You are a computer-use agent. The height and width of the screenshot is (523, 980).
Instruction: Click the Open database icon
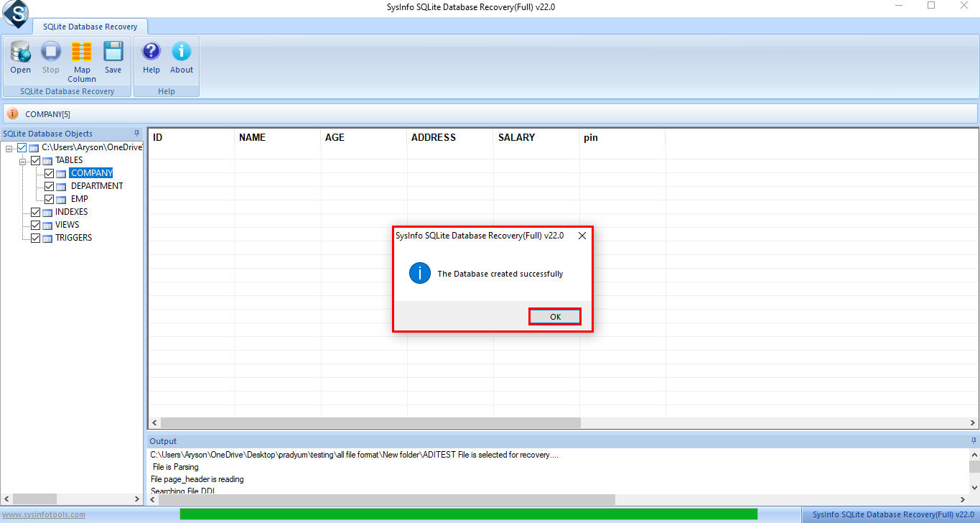point(20,57)
